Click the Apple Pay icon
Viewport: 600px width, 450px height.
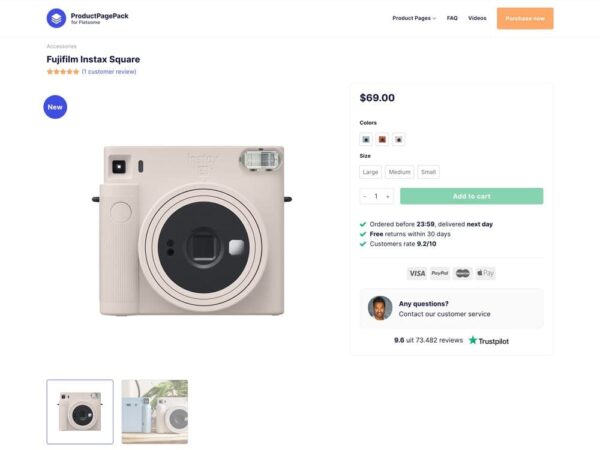(x=486, y=273)
